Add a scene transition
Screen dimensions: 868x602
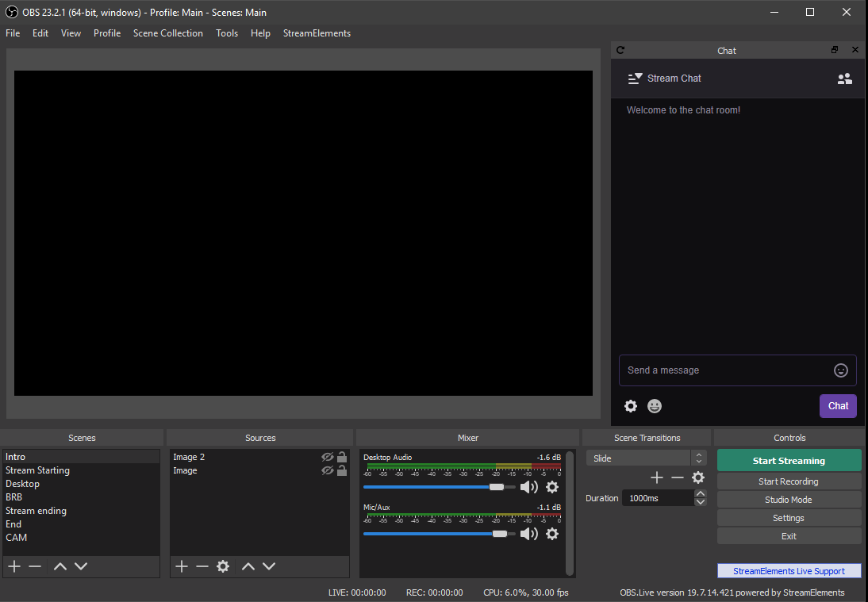click(x=656, y=477)
